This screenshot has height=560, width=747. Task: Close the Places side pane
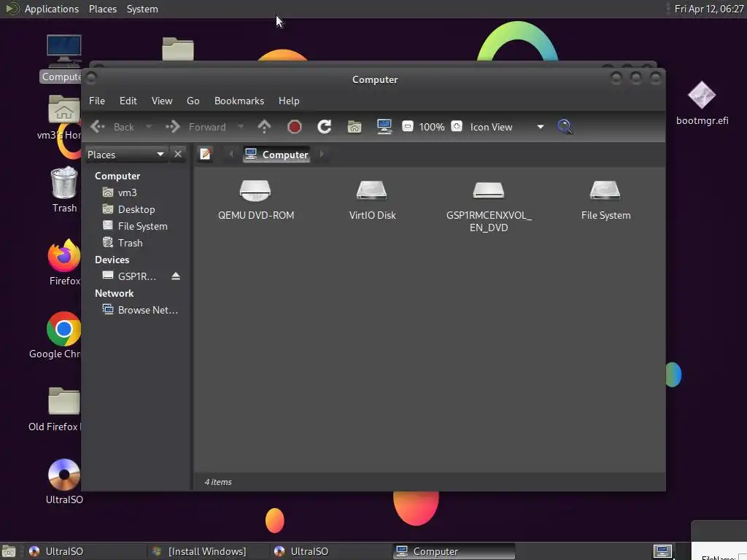[178, 155]
